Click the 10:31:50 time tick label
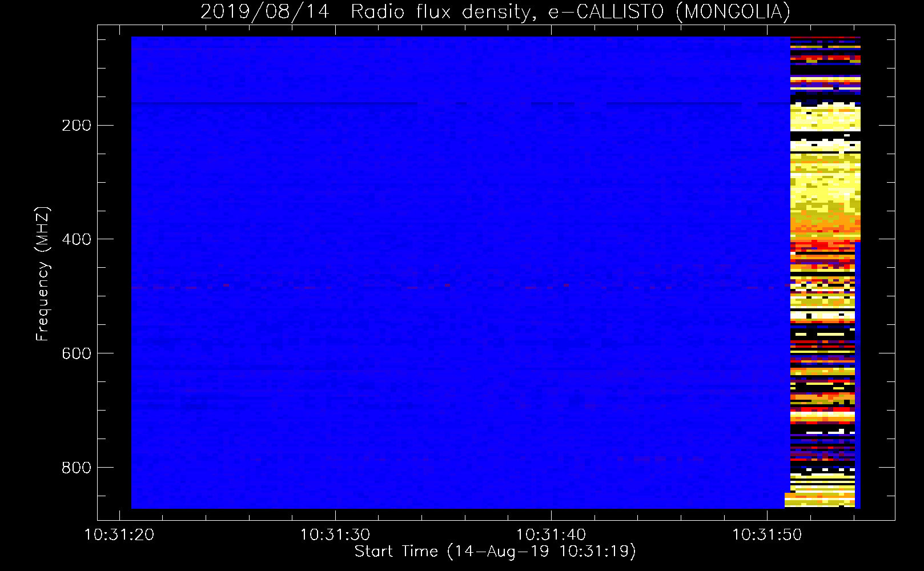Image resolution: width=924 pixels, height=571 pixels. pyautogui.click(x=767, y=535)
